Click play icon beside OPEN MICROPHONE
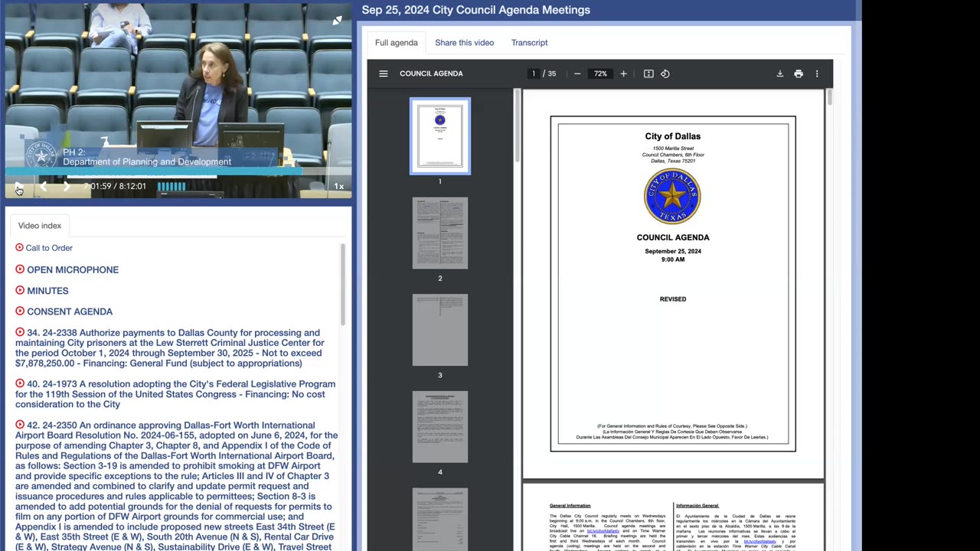980x551 pixels. point(20,269)
